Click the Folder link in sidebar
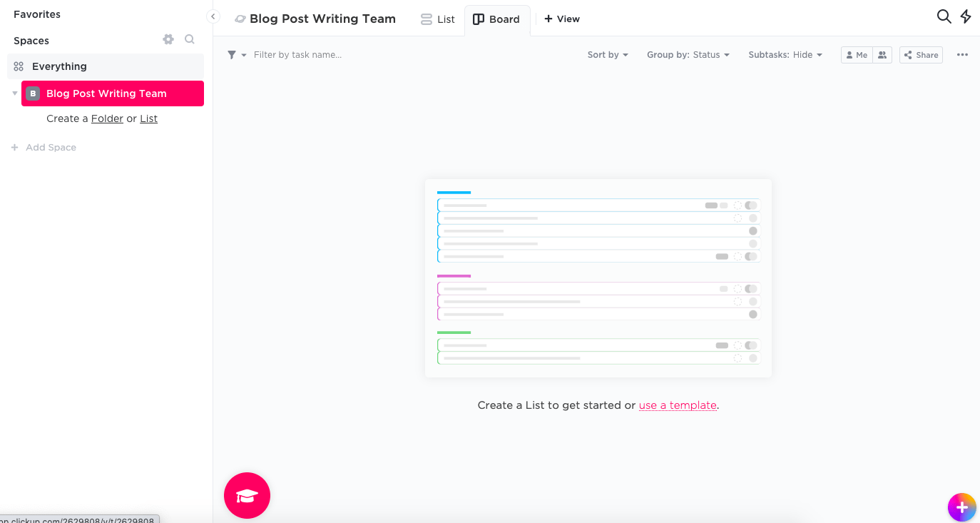Image resolution: width=980 pixels, height=523 pixels. [x=107, y=118]
